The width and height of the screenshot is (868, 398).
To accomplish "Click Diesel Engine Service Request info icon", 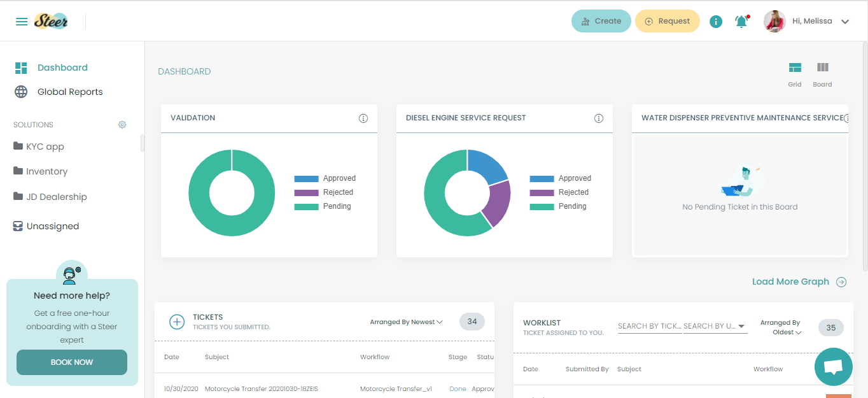I will click(599, 118).
